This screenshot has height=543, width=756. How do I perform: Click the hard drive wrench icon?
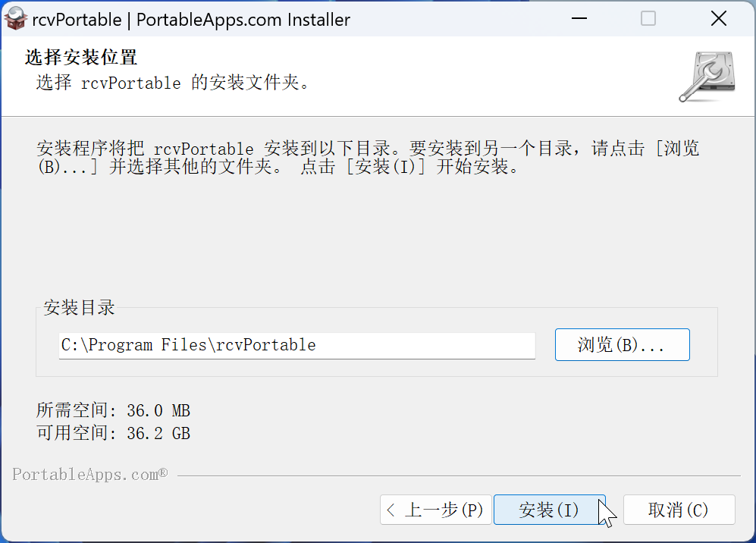(706, 77)
